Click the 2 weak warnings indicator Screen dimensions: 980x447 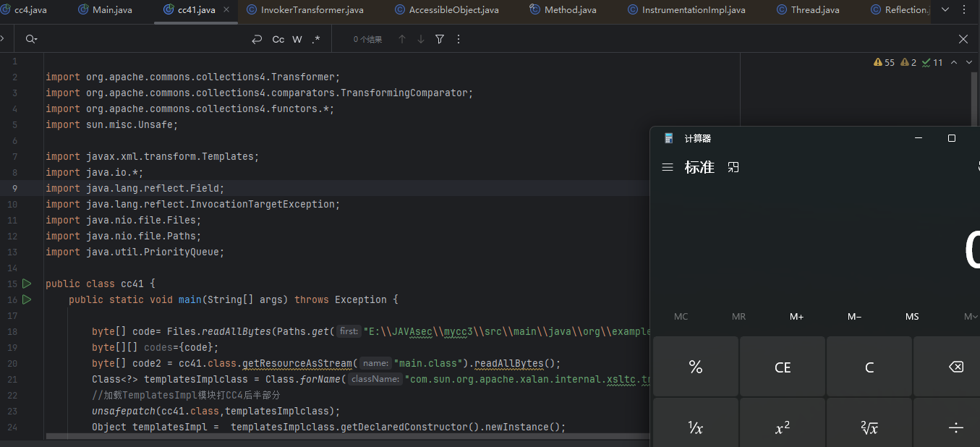coord(908,62)
